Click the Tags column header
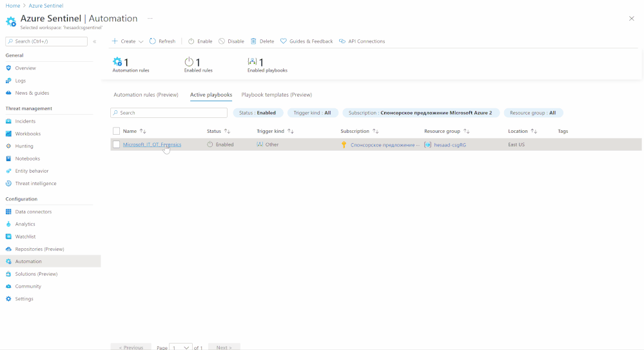The image size is (644, 350). 563,131
